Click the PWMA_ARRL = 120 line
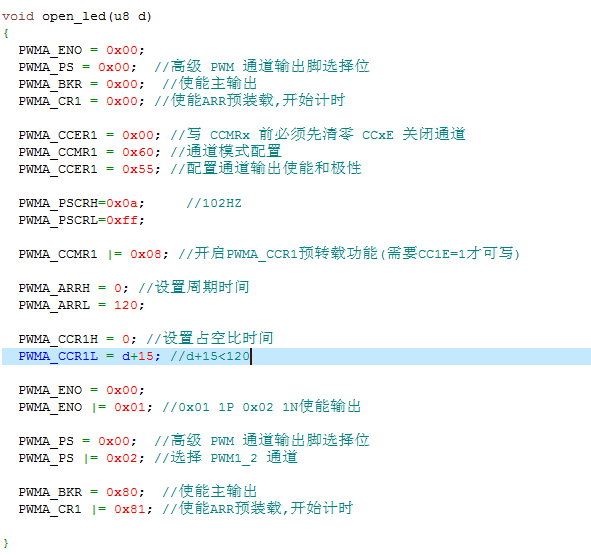This screenshot has height=555, width=591. click(81, 305)
